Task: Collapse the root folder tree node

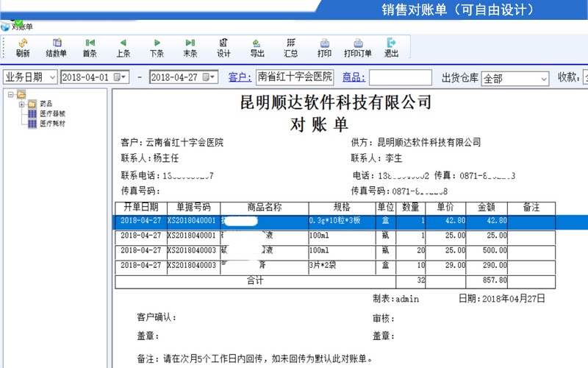Action: coord(10,95)
